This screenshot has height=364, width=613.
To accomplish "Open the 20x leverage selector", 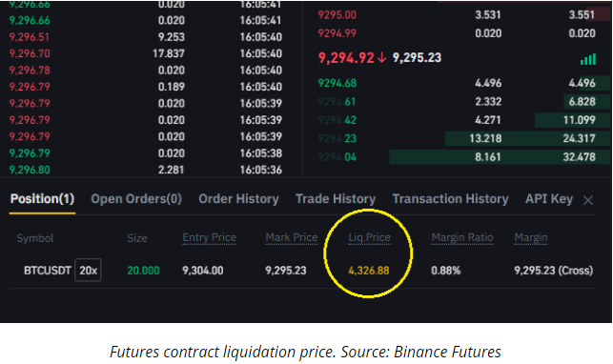I will tap(88, 270).
